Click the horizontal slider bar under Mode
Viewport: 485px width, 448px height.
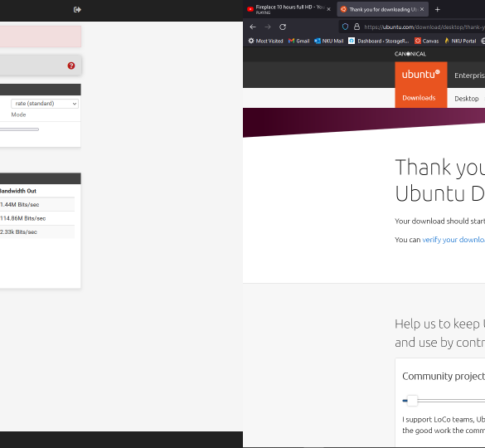pyautogui.click(x=19, y=129)
